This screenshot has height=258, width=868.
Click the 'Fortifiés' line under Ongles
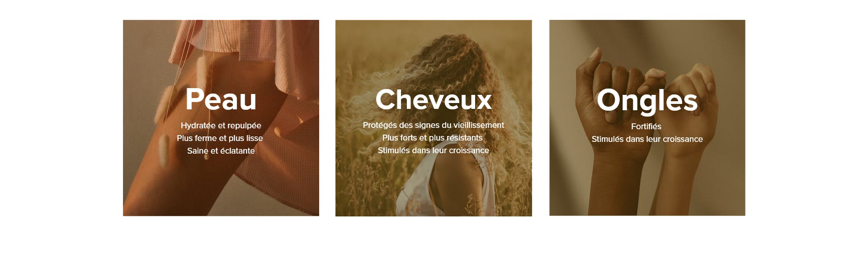pyautogui.click(x=646, y=127)
